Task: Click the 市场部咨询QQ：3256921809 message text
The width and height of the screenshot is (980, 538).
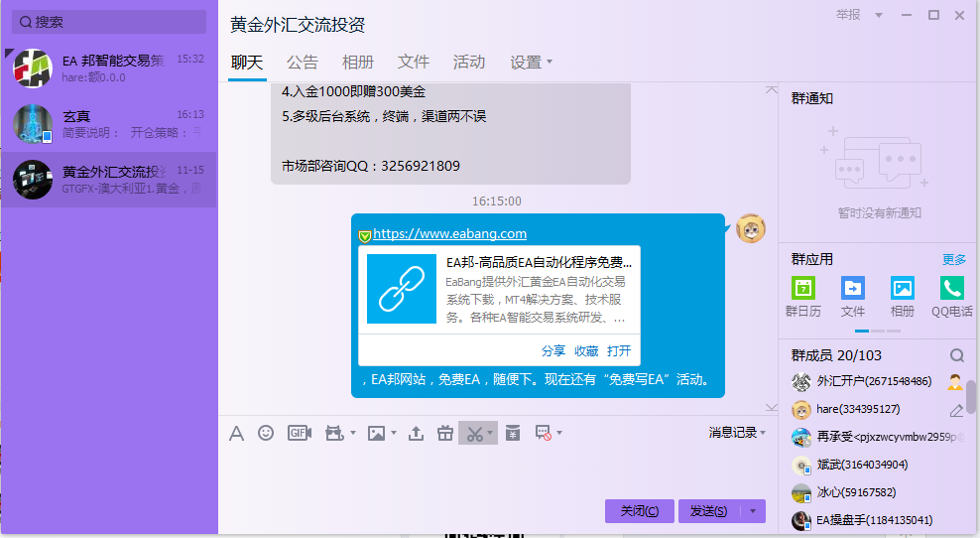Action: (x=371, y=166)
